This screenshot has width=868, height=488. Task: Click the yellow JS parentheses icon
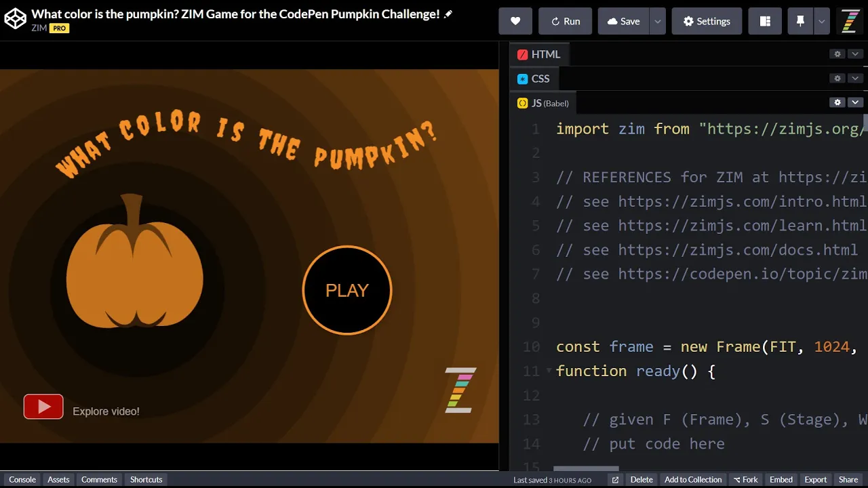tap(522, 103)
